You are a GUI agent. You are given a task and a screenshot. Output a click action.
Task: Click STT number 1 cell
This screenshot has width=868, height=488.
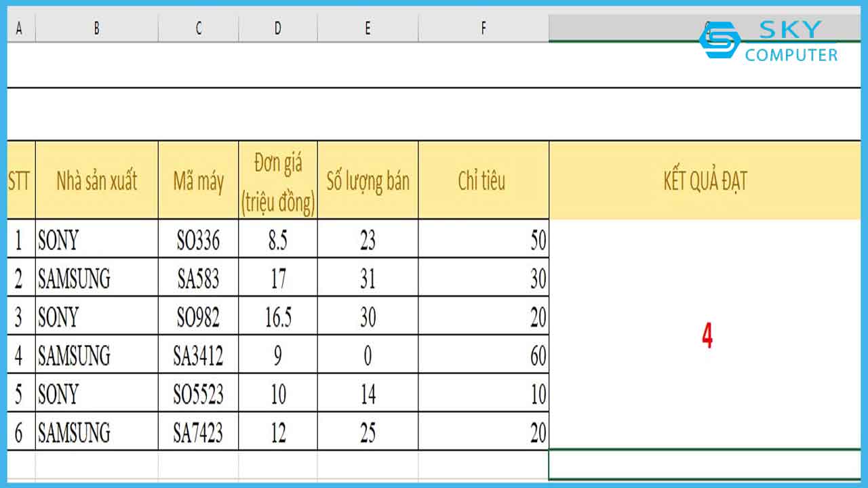(21, 239)
